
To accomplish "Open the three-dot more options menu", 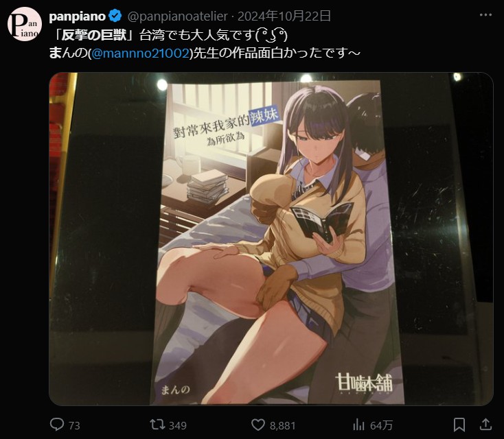I will point(485,15).
